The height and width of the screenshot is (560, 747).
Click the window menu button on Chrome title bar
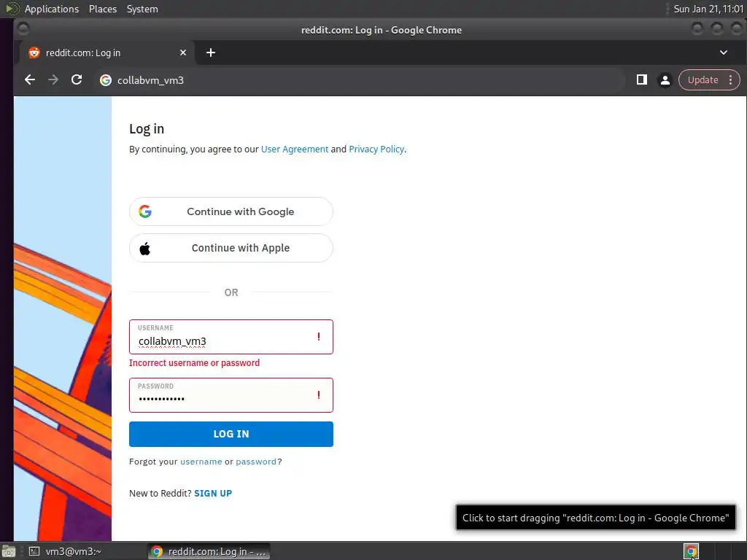(23, 29)
